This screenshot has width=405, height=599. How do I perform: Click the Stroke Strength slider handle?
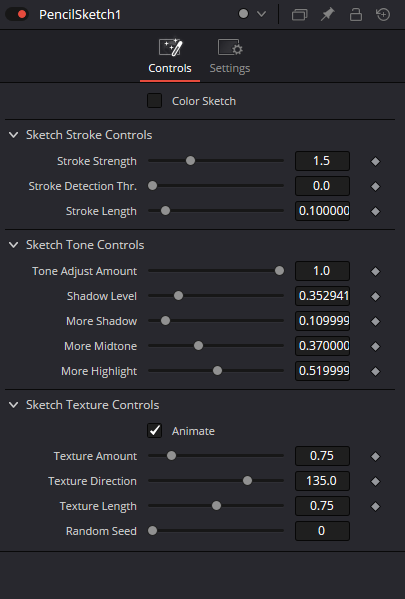point(190,161)
